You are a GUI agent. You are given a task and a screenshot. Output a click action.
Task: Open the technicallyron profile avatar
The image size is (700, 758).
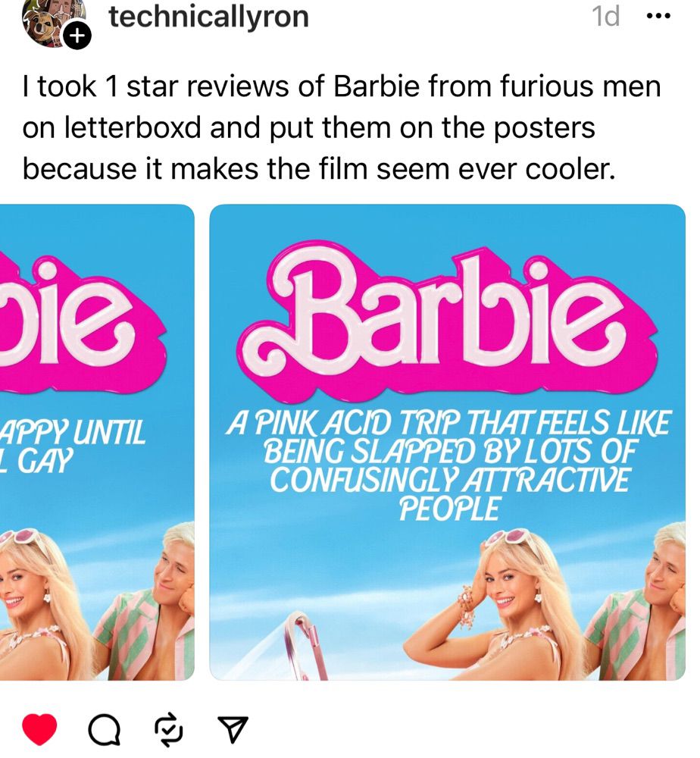pyautogui.click(x=53, y=22)
